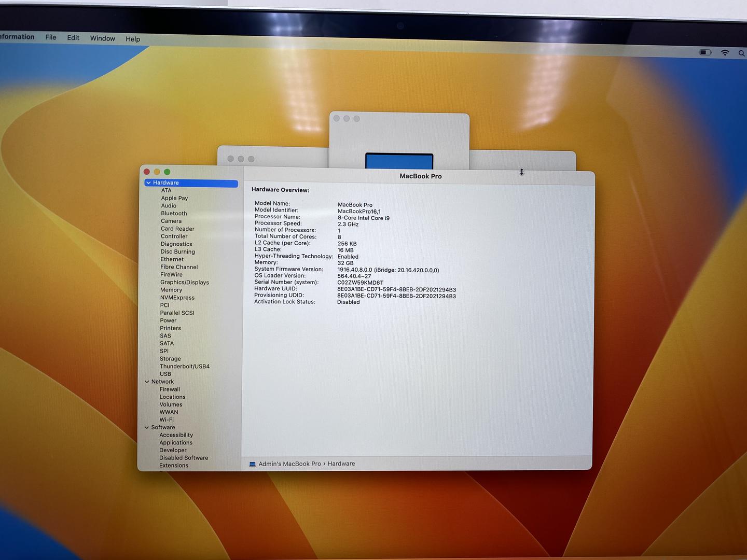Click the 32 GB memory value

pos(345,263)
